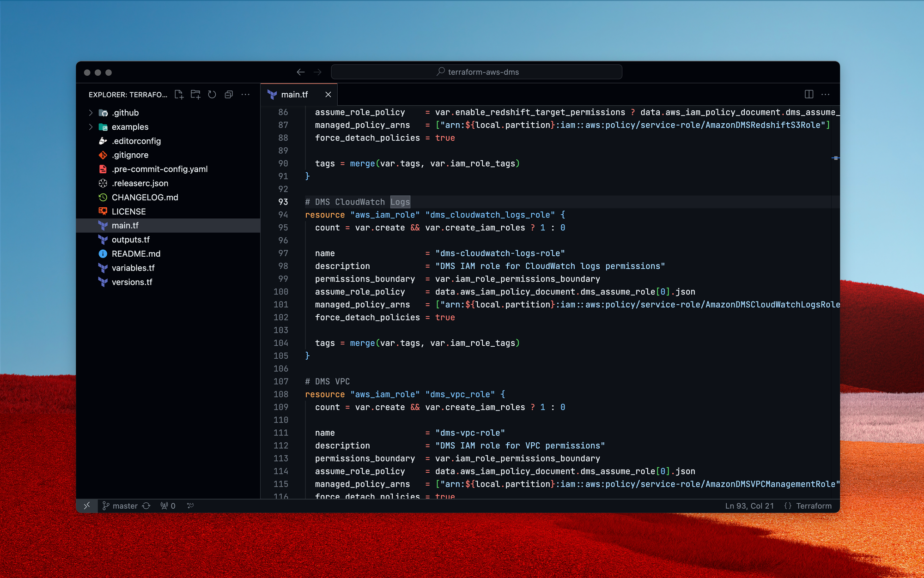Open editor more actions ellipsis
The image size is (924, 578).
[825, 95]
